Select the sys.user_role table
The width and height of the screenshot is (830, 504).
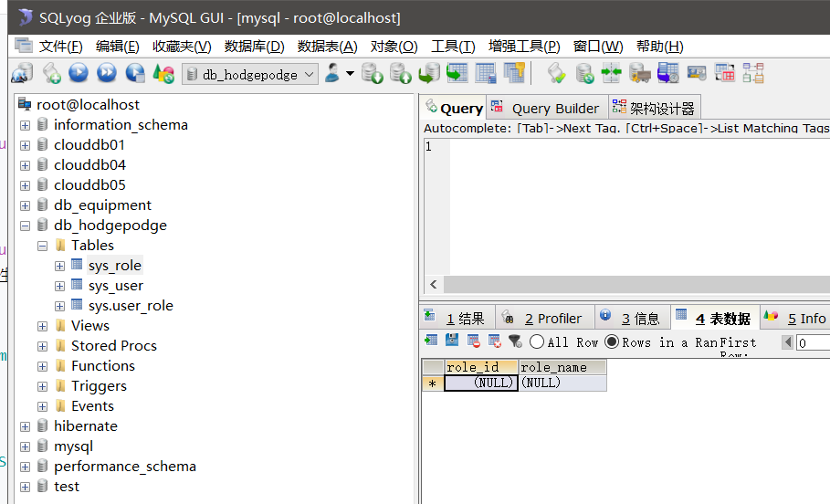(131, 306)
